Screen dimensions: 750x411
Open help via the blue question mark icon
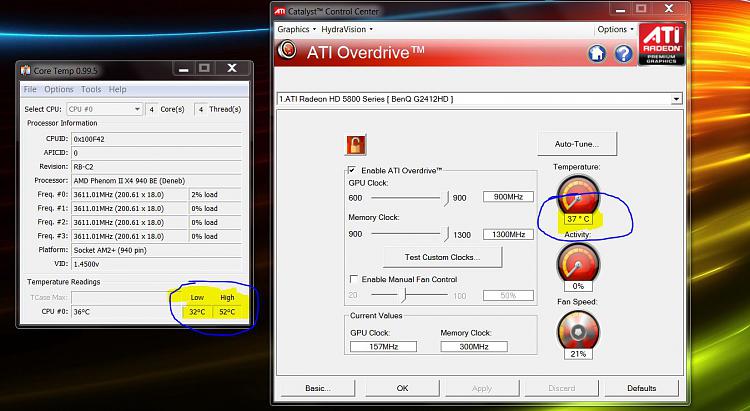[623, 53]
